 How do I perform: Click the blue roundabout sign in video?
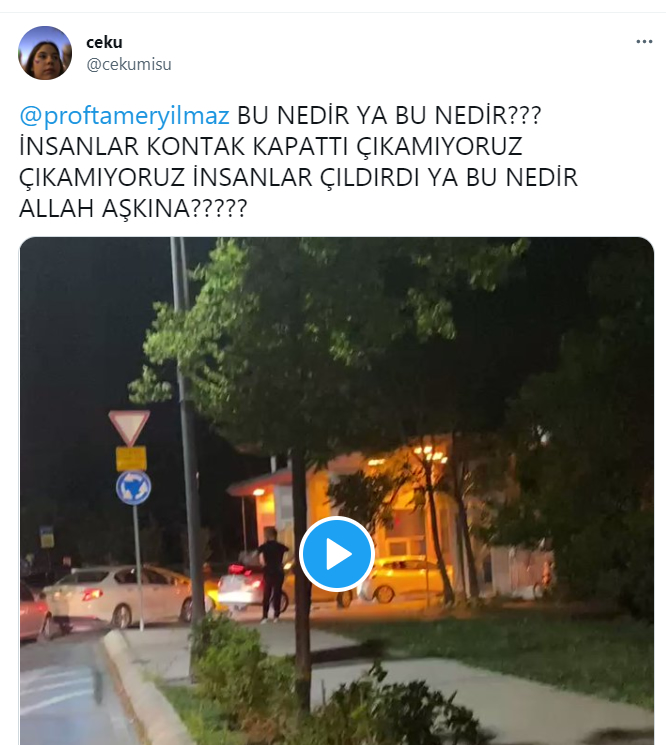[133, 487]
